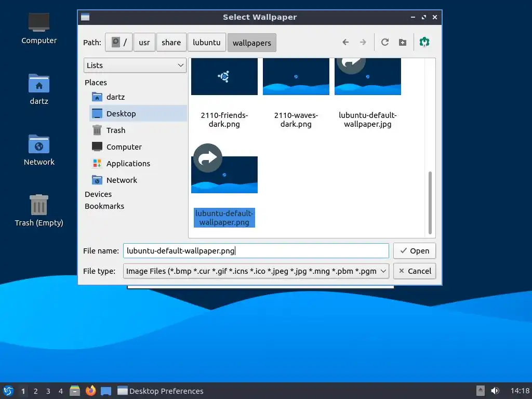This screenshot has height=399, width=532.
Task: Open dartz home in Places
Action: pos(138,97)
